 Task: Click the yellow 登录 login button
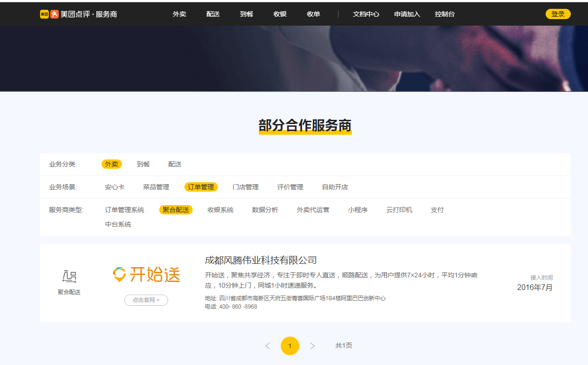[x=557, y=14]
